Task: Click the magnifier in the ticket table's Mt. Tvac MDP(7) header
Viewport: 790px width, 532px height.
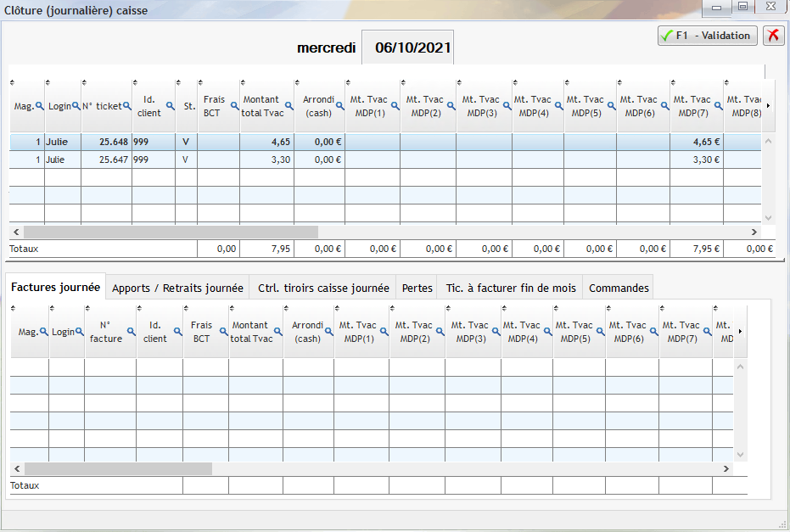Action: 717,105
